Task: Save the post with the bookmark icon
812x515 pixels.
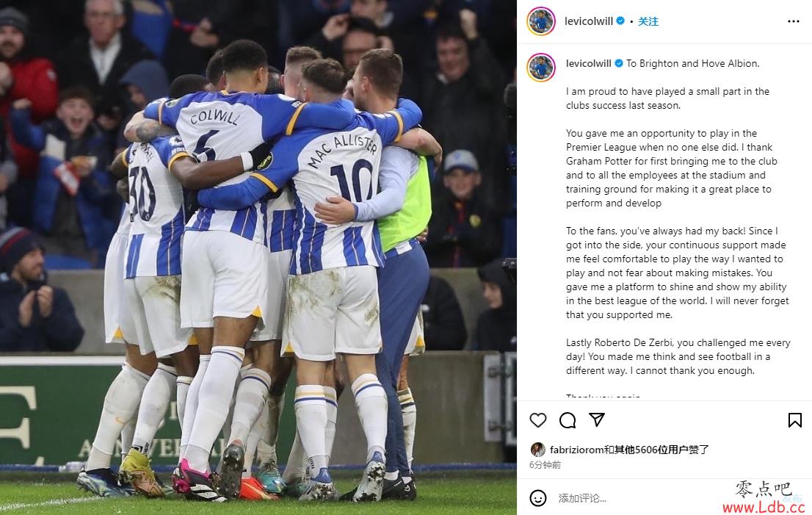Action: 795,420
